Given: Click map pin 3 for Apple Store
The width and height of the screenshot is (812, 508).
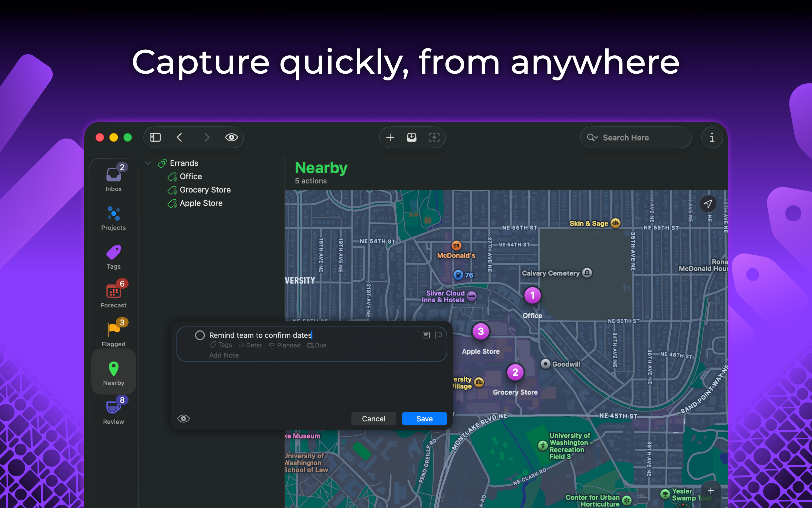Looking at the screenshot, I should [x=481, y=332].
